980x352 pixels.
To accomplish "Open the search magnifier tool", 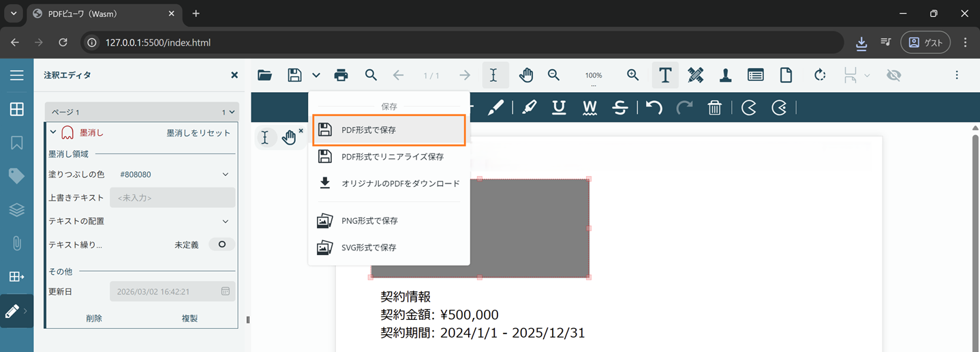I will [371, 75].
